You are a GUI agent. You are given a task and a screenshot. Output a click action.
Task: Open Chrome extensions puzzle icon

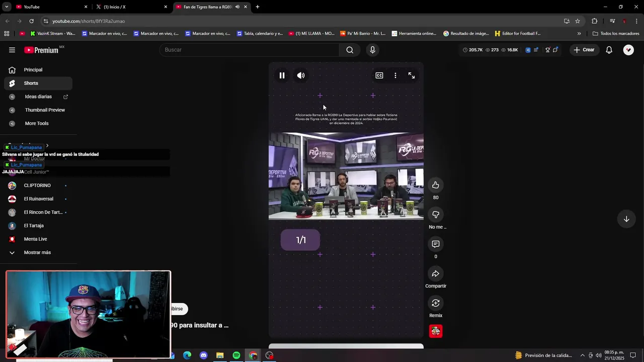pos(595,21)
